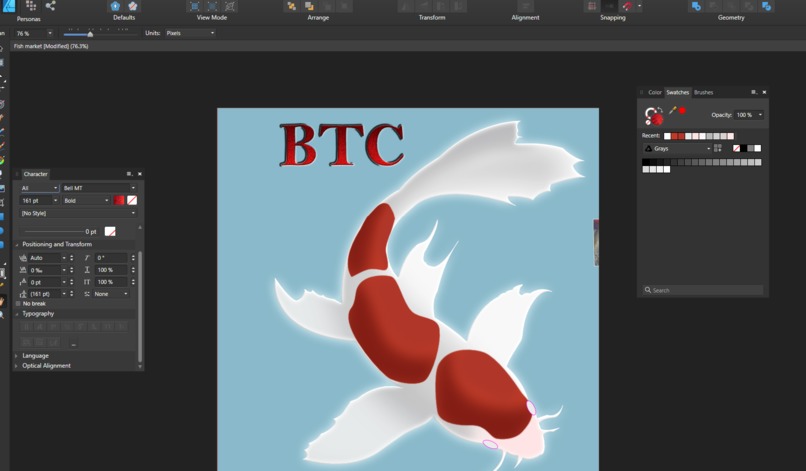Click the add swatch icon beside Grays
Viewport: 806px width, 471px height.
click(718, 149)
